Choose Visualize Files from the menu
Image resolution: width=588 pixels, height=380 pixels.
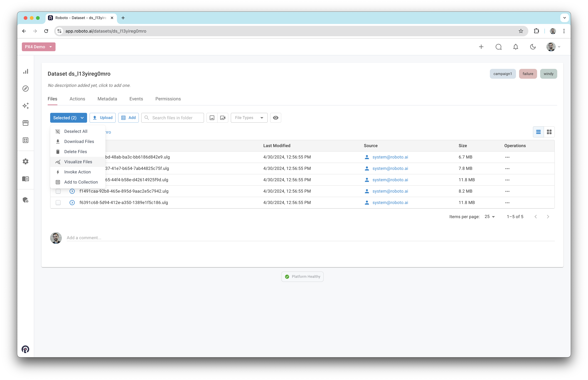(x=78, y=162)
